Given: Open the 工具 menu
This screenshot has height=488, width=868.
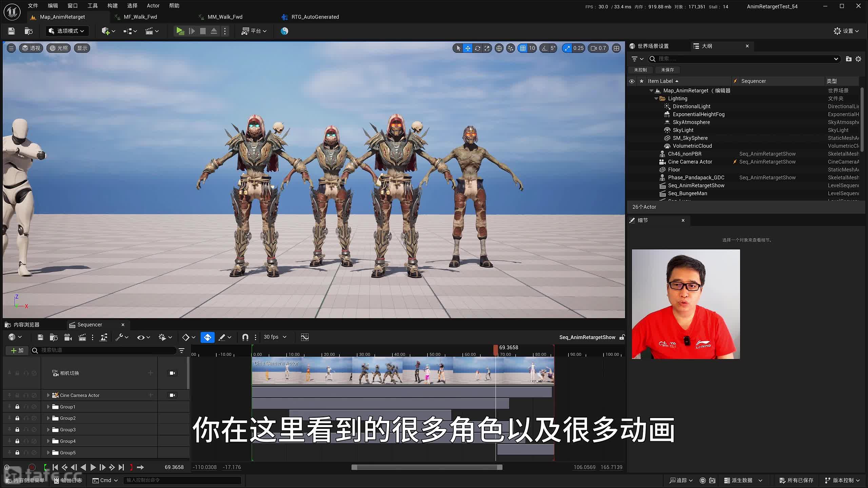Looking at the screenshot, I should pos(92,6).
